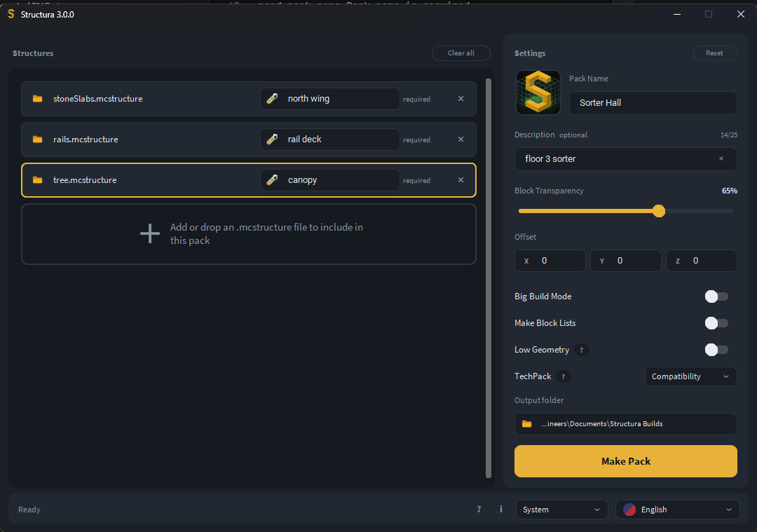
Task: Click the Z offset field
Action: pos(702,261)
